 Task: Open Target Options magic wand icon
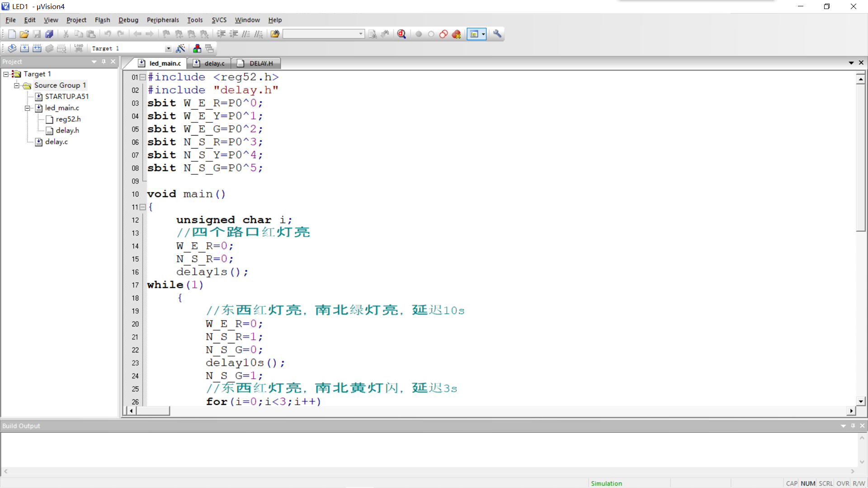click(180, 48)
